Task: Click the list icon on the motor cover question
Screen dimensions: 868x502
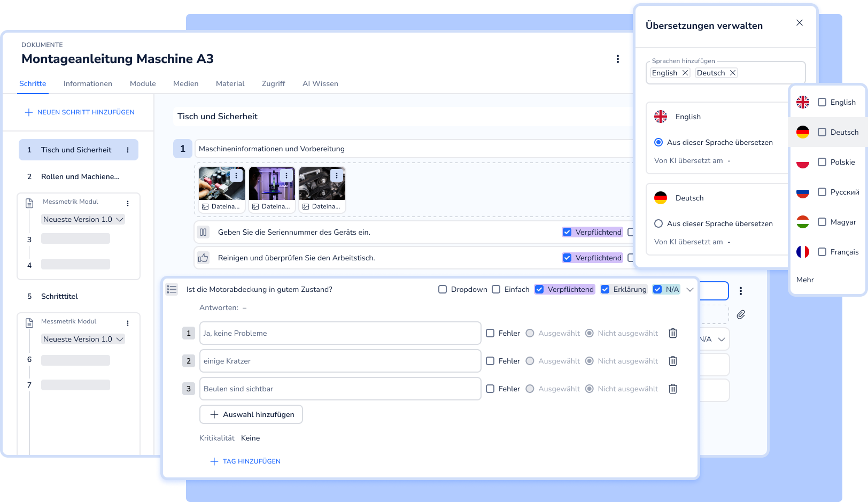Action: (x=172, y=289)
